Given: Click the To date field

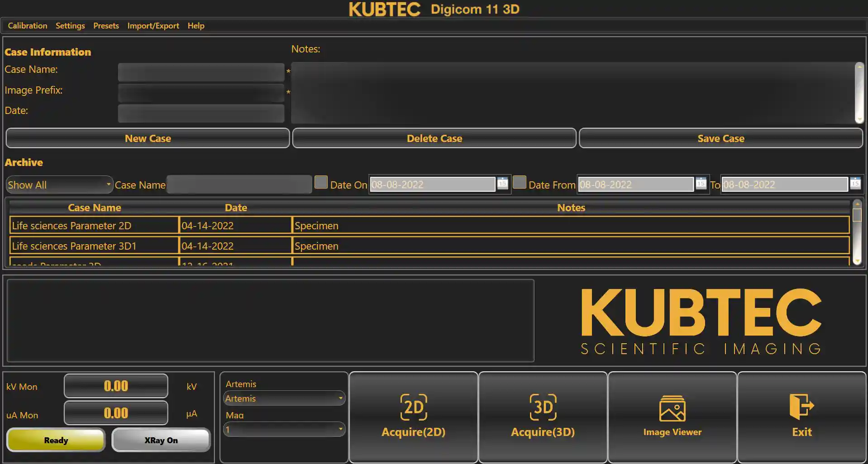Looking at the screenshot, I should coord(784,185).
